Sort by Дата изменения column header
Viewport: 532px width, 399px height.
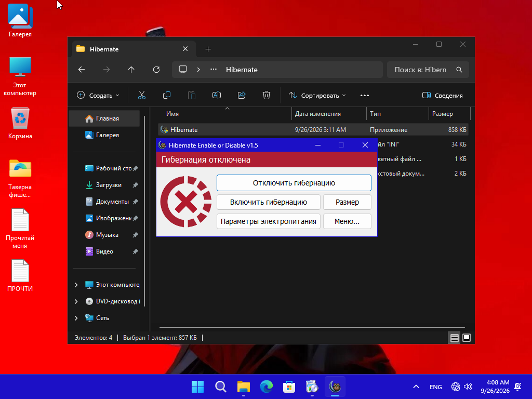point(329,114)
